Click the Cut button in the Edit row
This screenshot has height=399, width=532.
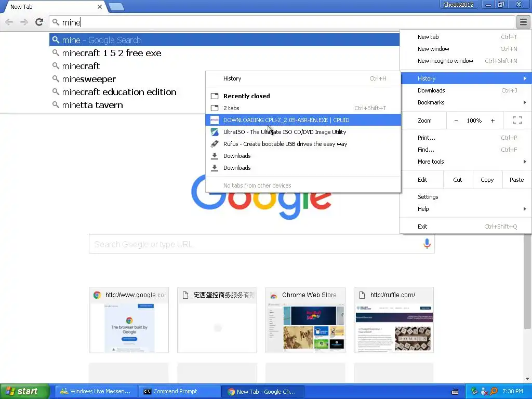(x=458, y=180)
